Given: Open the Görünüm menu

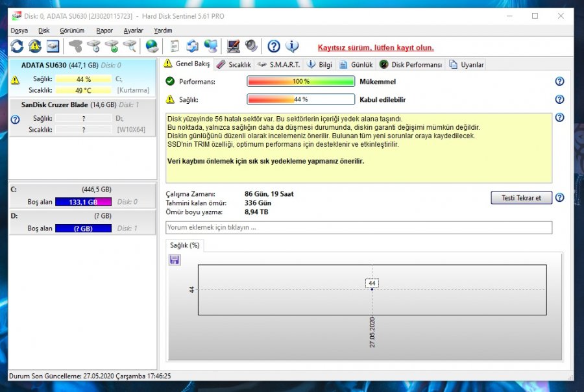Looking at the screenshot, I should 72,31.
